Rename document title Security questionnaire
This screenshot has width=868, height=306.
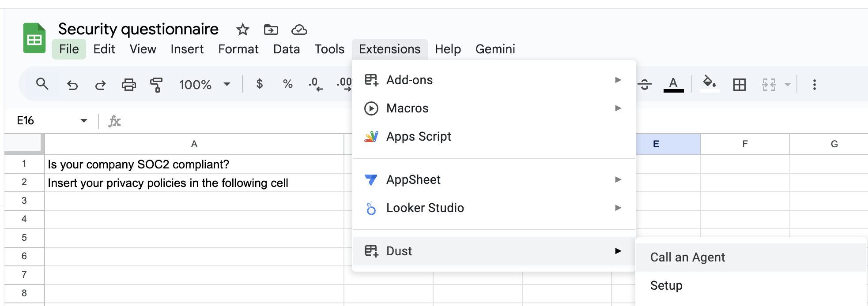point(139,29)
